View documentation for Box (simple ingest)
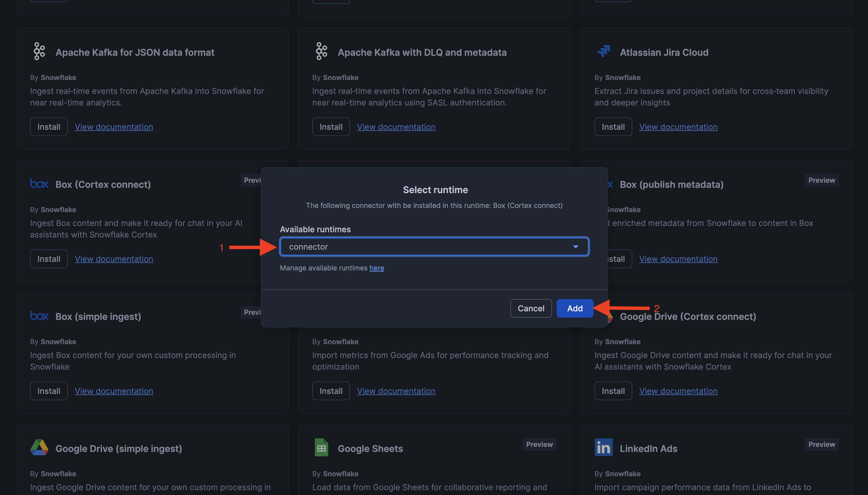The height and width of the screenshot is (495, 868). click(x=114, y=391)
